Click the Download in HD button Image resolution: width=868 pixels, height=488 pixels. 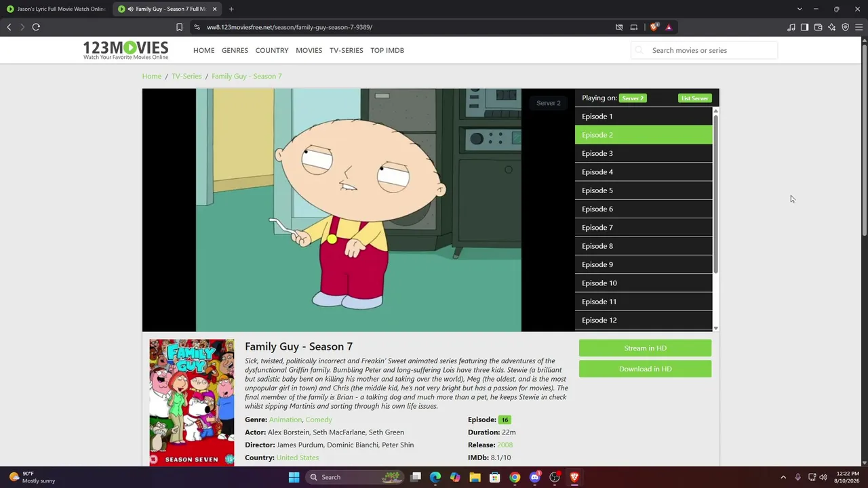click(645, 369)
